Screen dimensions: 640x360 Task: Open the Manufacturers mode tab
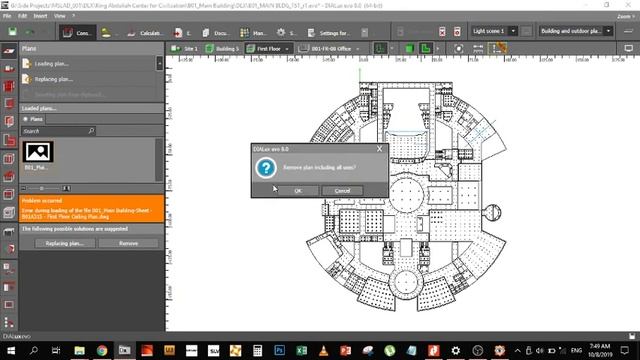point(253,33)
